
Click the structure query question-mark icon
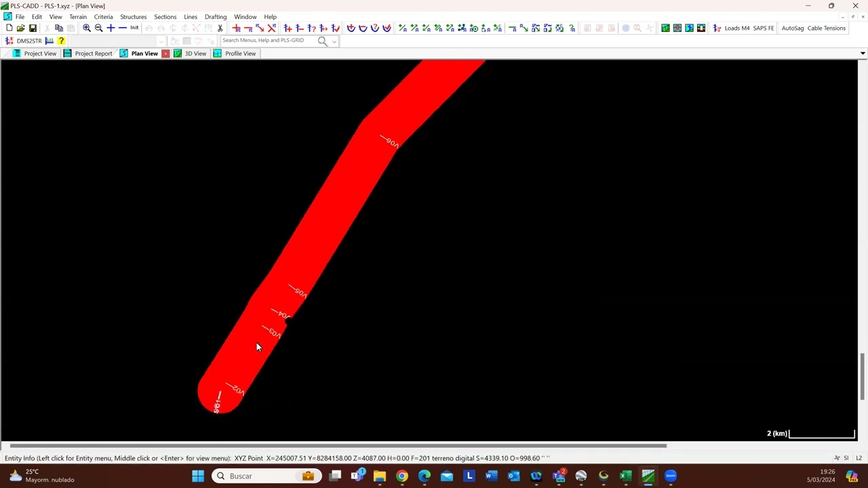312,28
